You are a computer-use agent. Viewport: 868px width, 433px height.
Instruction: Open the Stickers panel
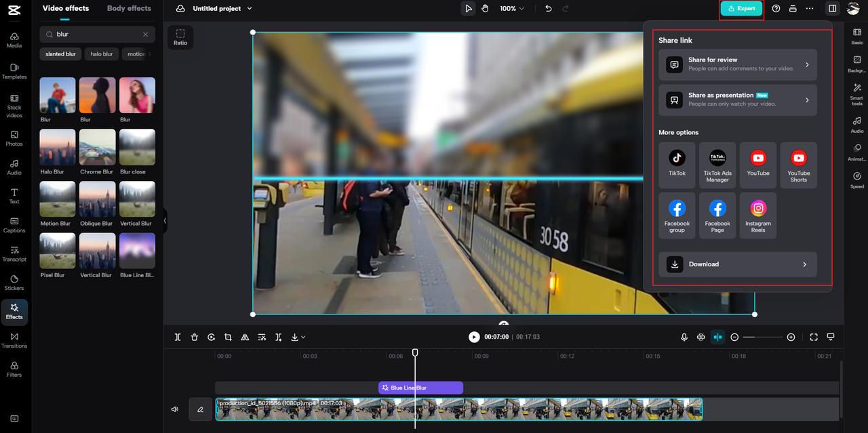[x=14, y=283]
